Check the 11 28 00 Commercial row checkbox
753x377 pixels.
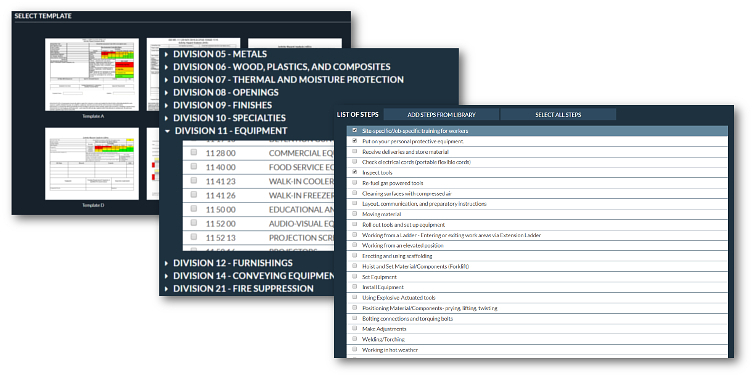point(194,152)
